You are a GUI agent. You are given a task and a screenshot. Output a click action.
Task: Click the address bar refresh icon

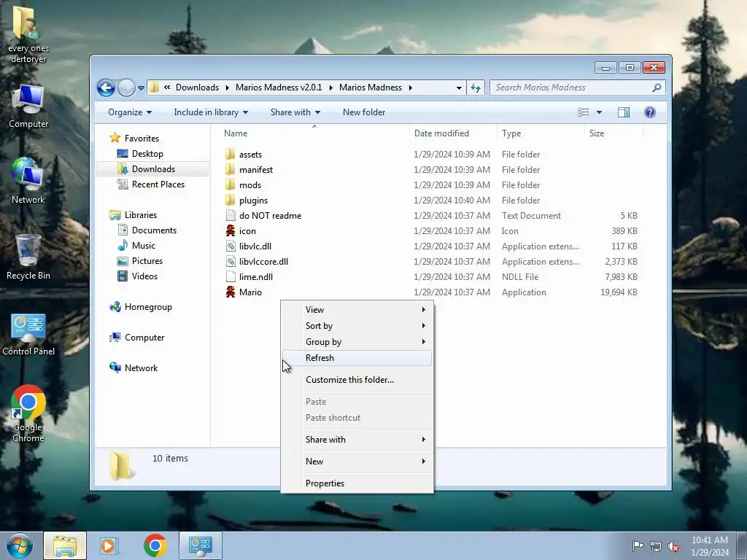point(476,87)
